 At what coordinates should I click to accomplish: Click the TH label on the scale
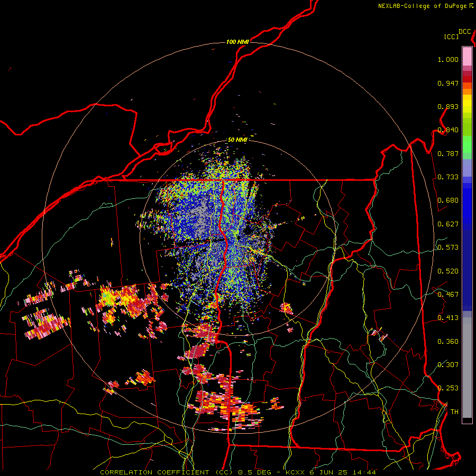(x=454, y=412)
